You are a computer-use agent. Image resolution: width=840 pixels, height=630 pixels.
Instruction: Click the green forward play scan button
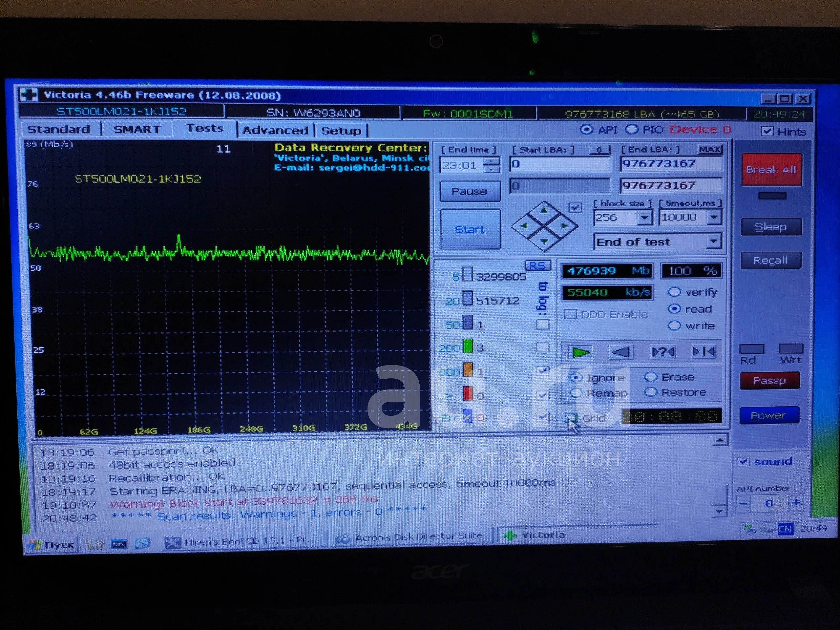coord(580,352)
